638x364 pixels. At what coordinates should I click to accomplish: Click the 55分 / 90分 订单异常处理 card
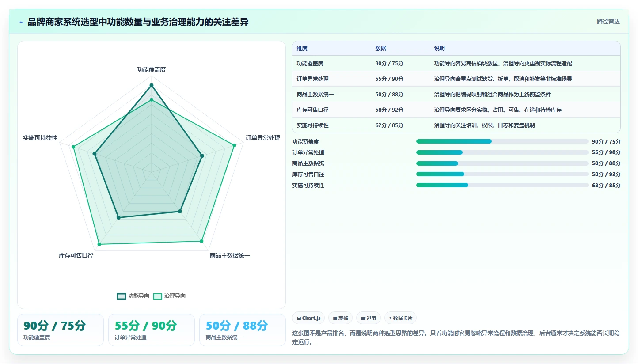coord(152,330)
